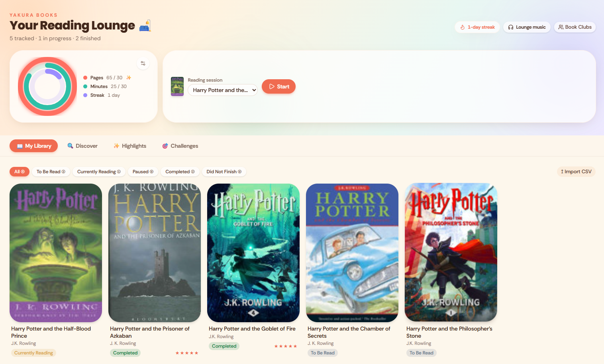The width and height of the screenshot is (604, 364).
Task: Open the Half-Blood Prince book cover
Action: [x=56, y=252]
